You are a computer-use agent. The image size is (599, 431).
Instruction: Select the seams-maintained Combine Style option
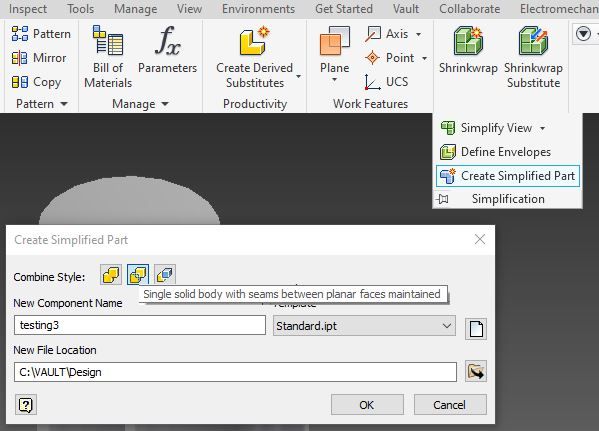[x=138, y=274]
